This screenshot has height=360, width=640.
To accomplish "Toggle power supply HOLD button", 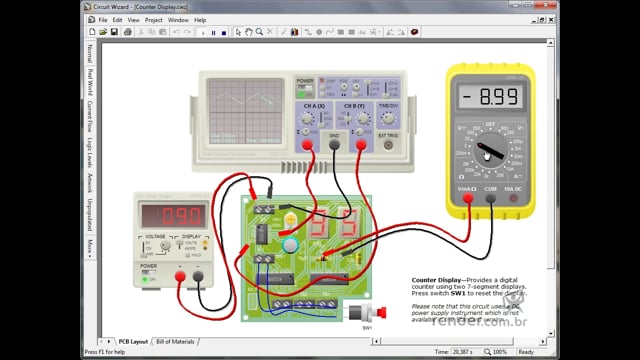I will tap(188, 256).
